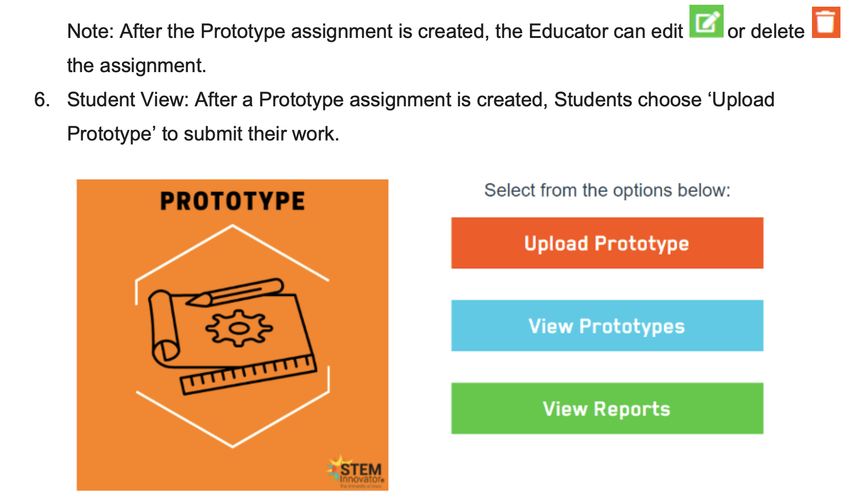This screenshot has width=849, height=504.
Task: Click the orange delete trash icon
Action: (825, 22)
